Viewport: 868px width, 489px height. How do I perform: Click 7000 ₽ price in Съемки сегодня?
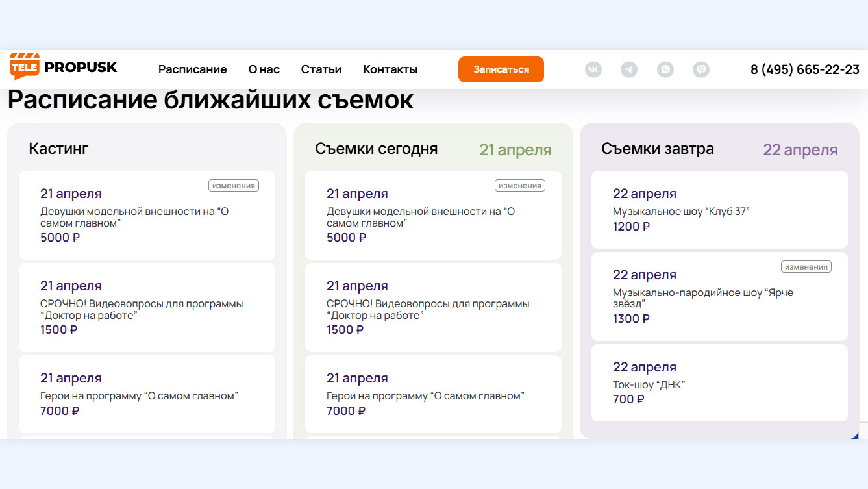click(x=346, y=411)
